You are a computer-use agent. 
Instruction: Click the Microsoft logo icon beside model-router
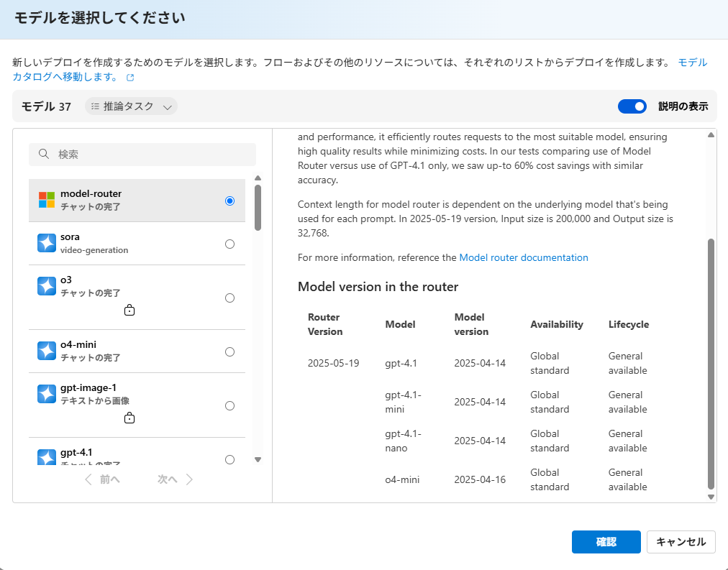point(47,200)
